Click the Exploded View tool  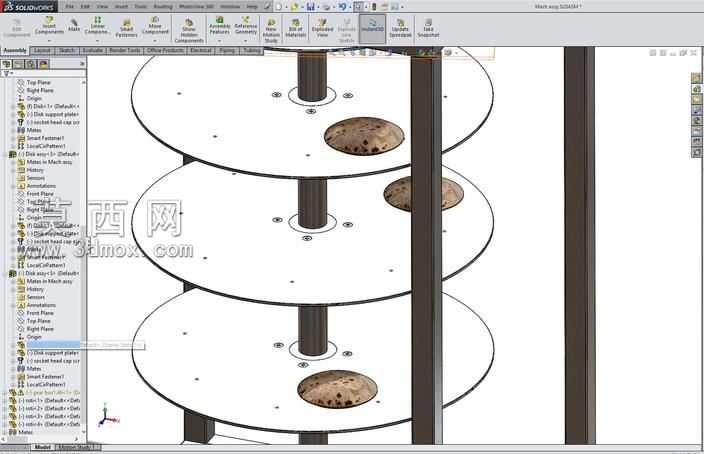coord(322,29)
